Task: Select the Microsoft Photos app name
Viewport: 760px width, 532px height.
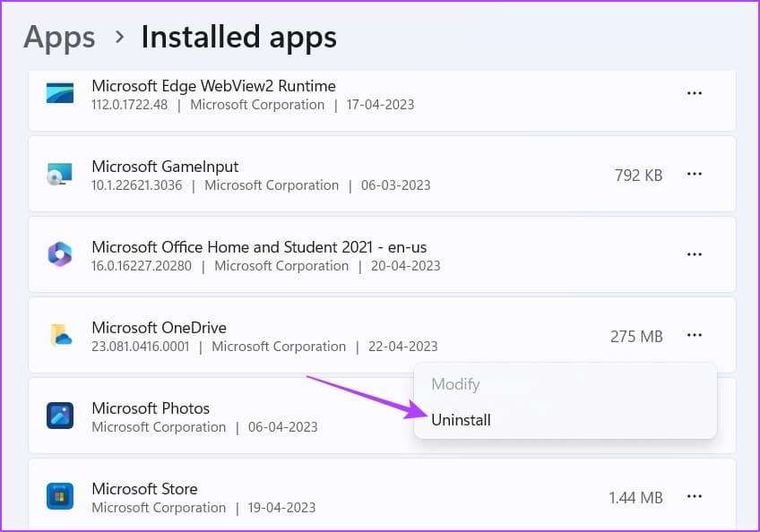Action: (x=151, y=408)
